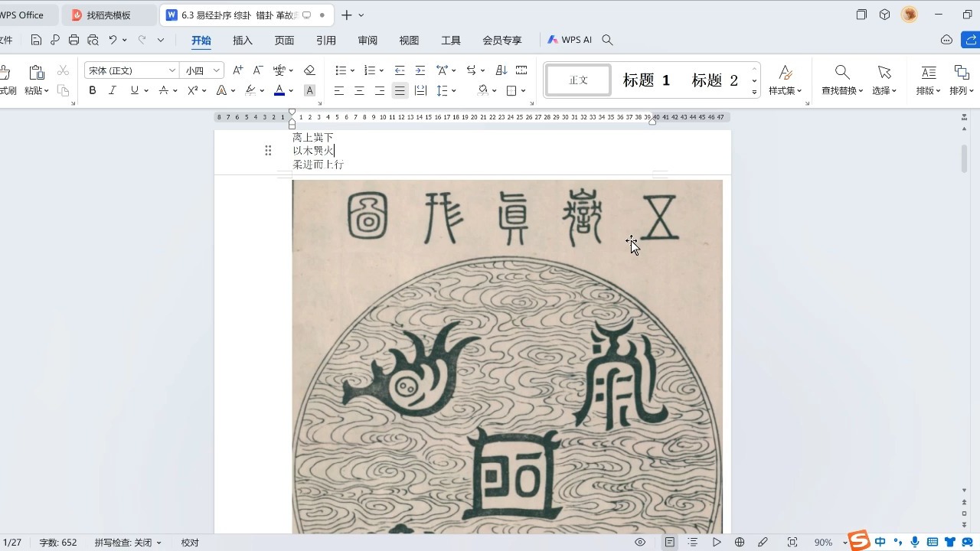
Task: Click the undo arrow
Action: pos(113,40)
